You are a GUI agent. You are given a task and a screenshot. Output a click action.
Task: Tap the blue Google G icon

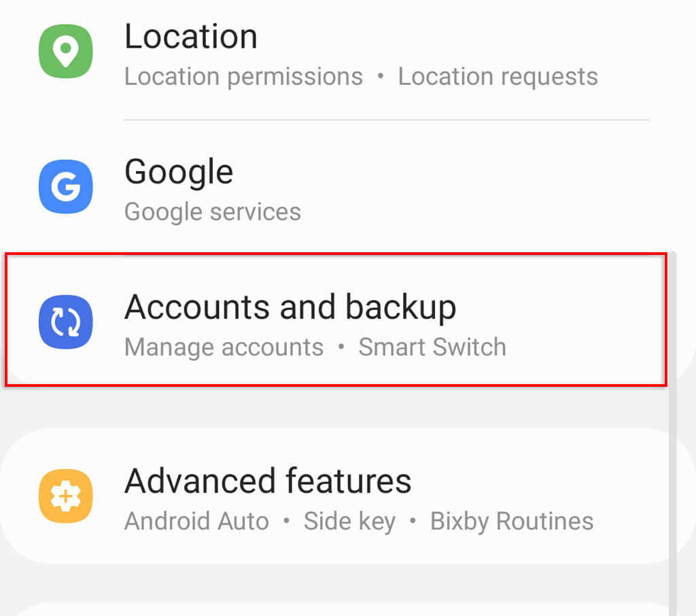pos(65,187)
